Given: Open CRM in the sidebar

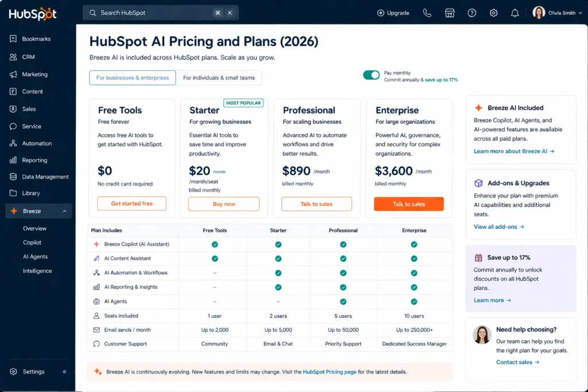Looking at the screenshot, I should (x=28, y=57).
